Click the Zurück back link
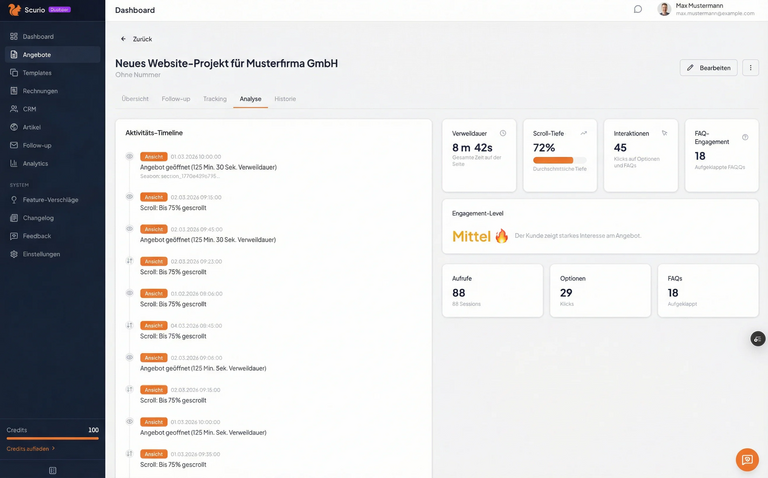The height and width of the screenshot is (478, 768). (x=137, y=39)
